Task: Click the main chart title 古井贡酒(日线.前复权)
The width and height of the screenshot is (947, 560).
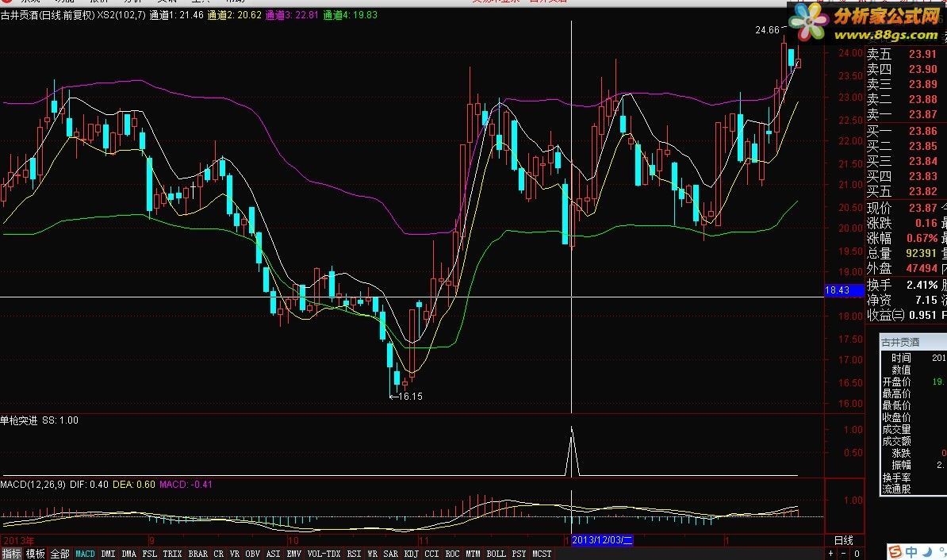Action: [x=48, y=15]
